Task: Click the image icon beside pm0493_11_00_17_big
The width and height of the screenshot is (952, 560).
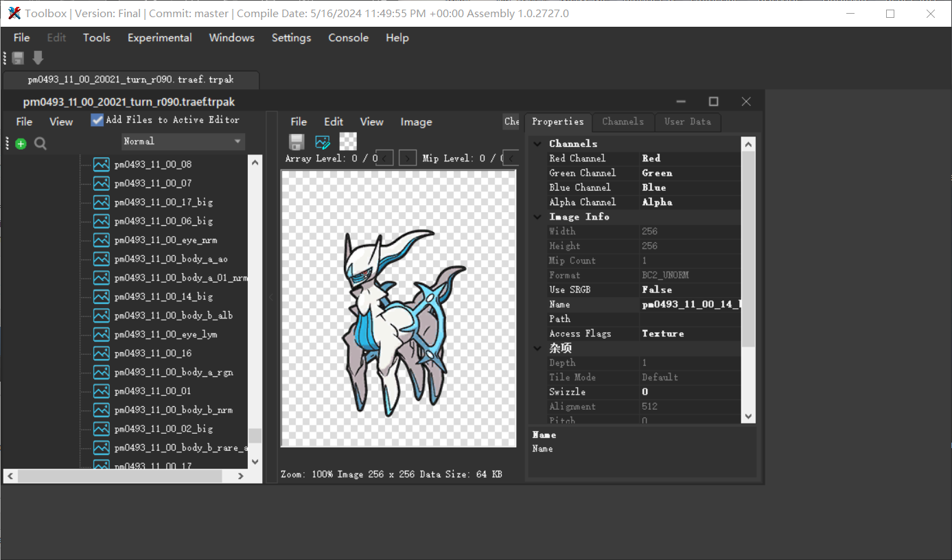Action: (x=102, y=202)
